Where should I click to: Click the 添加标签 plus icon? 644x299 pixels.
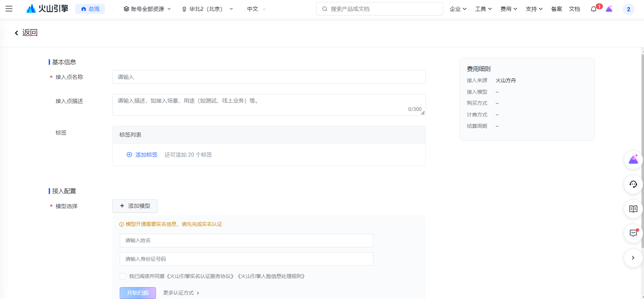[x=129, y=155]
